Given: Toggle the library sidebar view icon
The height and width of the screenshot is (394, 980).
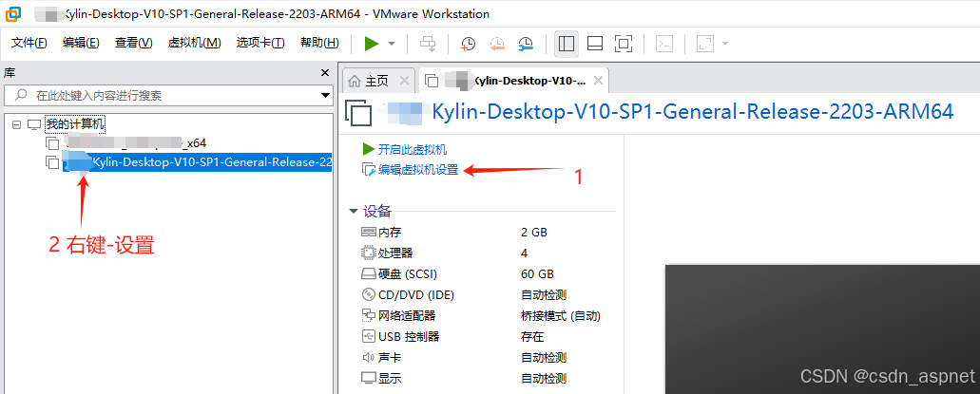Looking at the screenshot, I should click(x=567, y=43).
